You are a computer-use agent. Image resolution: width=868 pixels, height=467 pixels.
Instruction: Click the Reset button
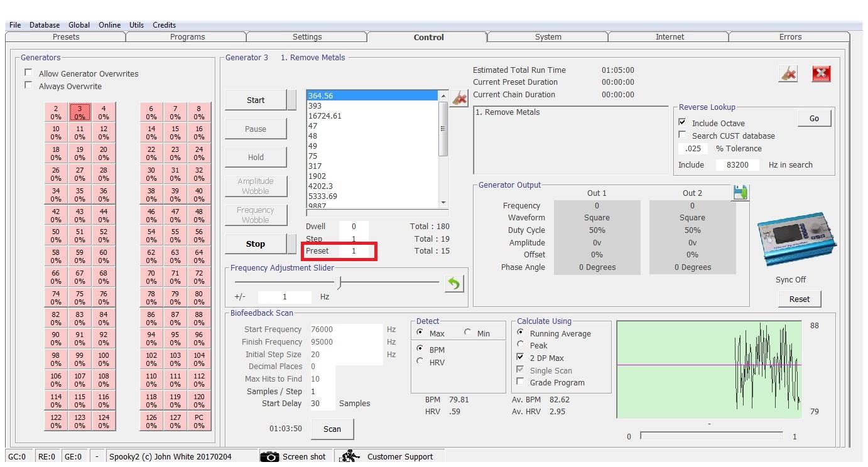pyautogui.click(x=799, y=299)
